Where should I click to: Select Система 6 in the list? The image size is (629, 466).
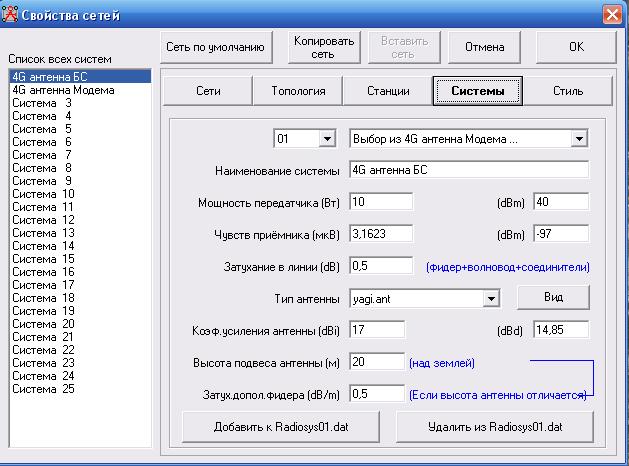point(80,142)
